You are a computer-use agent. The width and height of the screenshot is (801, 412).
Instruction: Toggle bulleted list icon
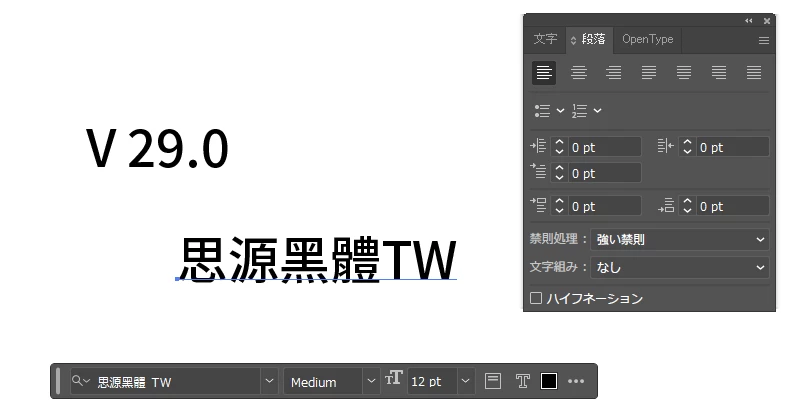[543, 111]
